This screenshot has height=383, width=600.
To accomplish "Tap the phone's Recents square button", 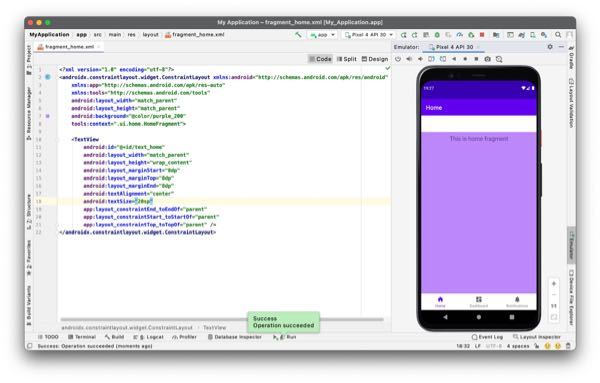I will point(512,317).
